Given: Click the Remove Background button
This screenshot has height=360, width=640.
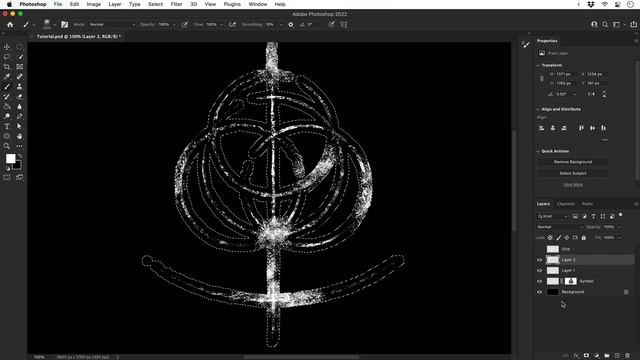Looking at the screenshot, I should pos(573,162).
